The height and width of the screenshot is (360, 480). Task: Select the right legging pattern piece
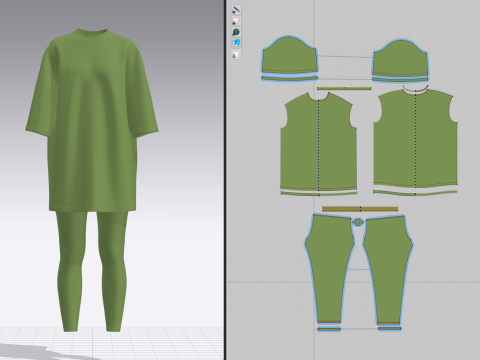(388, 269)
